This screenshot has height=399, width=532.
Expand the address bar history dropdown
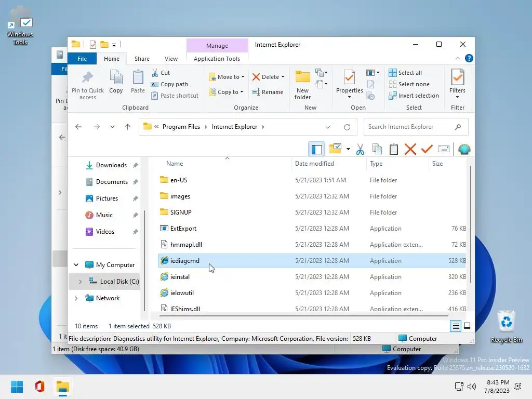[327, 127]
